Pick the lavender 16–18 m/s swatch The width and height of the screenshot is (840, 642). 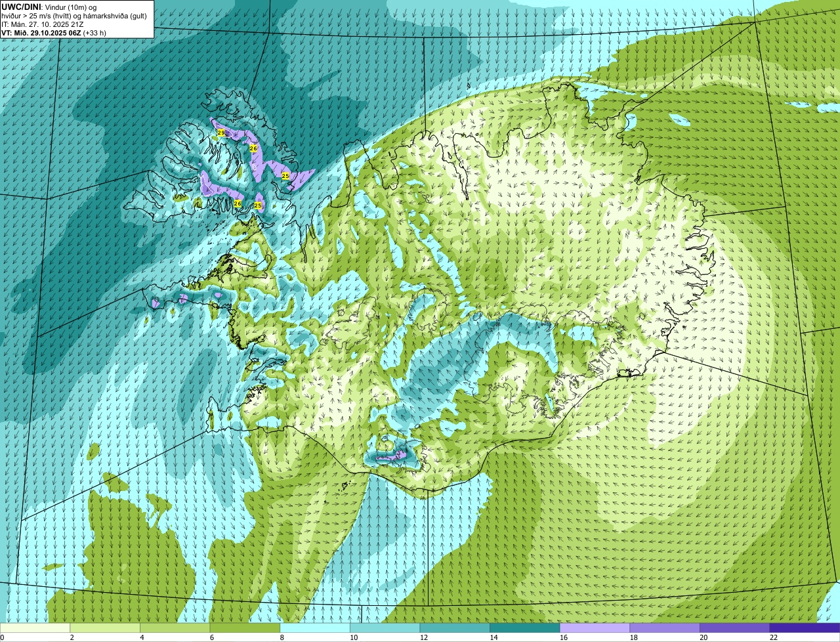tap(595, 628)
